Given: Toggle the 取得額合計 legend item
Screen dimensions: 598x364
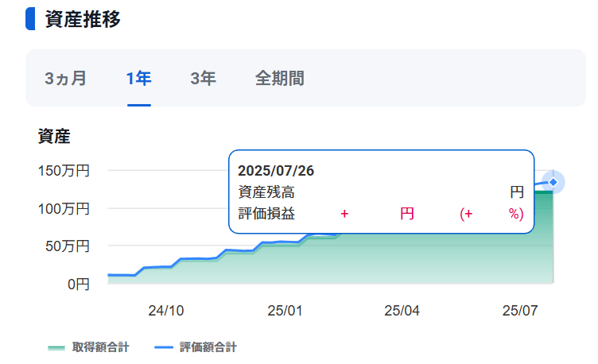Looking at the screenshot, I should 88,347.
